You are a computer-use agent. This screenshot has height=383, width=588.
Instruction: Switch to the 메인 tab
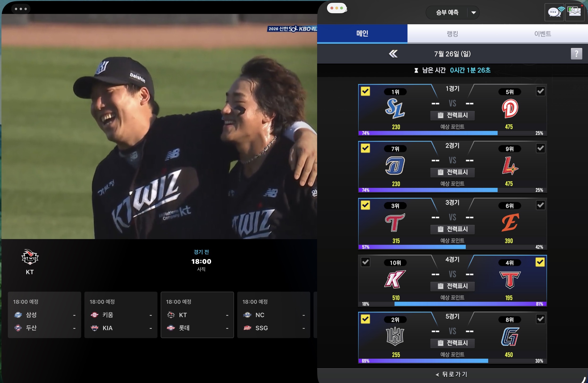(362, 34)
